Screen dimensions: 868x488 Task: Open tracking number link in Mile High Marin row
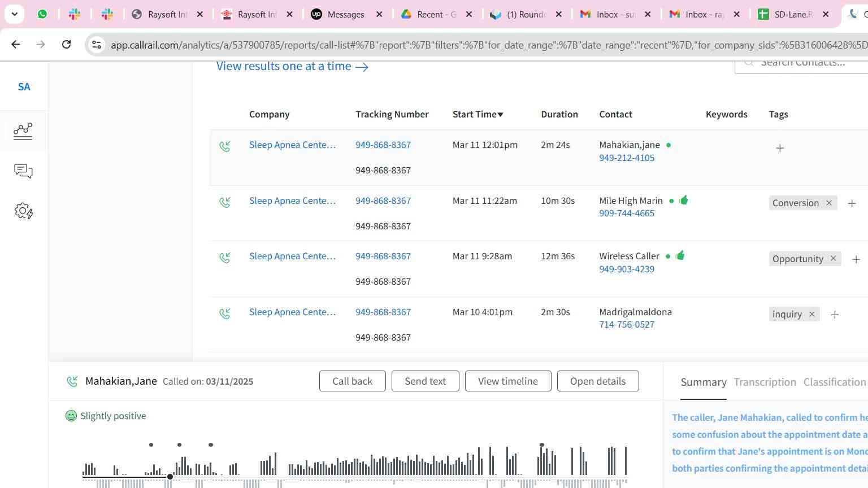click(x=383, y=201)
